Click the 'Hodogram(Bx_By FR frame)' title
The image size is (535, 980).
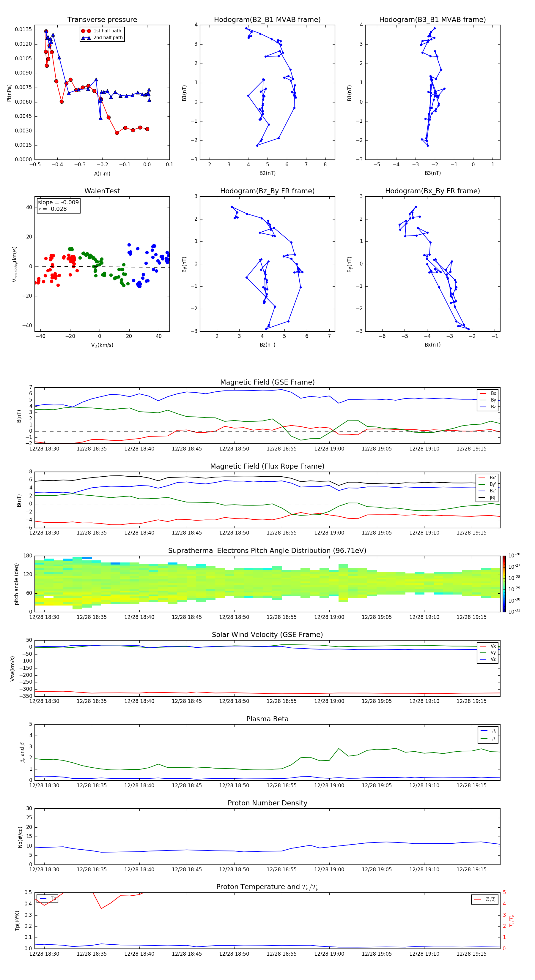tap(432, 191)
